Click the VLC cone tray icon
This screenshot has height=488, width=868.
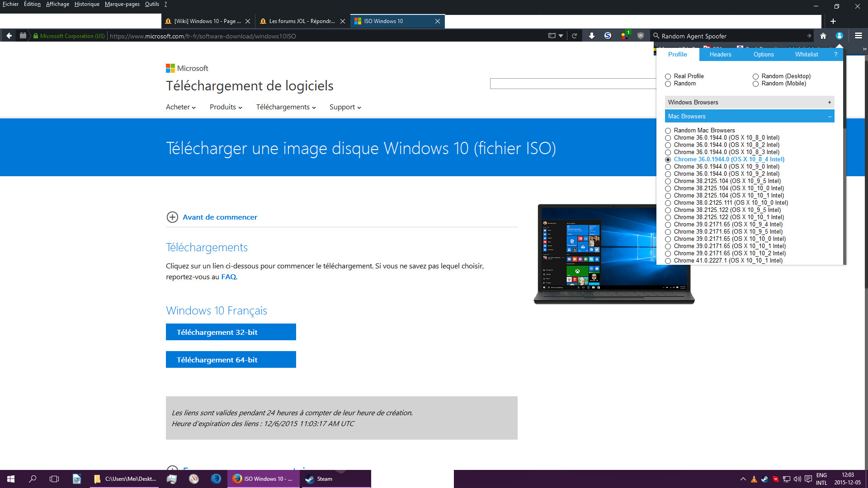pos(754,479)
